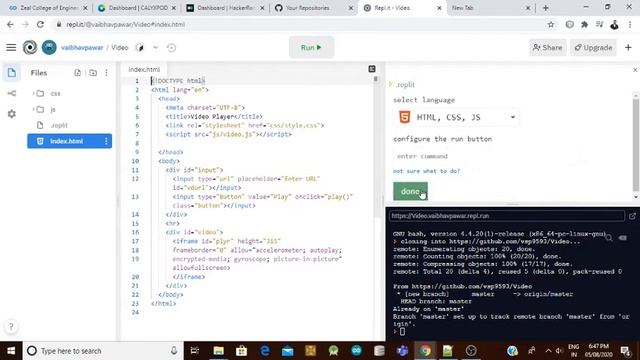Viewport: 640px width, 360px height.
Task: Select index.html in the file tree
Action: [x=66, y=141]
